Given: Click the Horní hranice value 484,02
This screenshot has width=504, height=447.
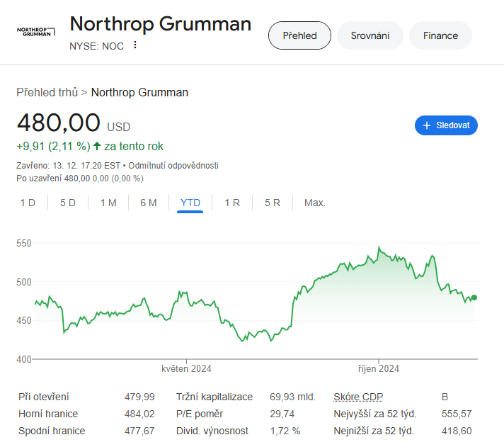Looking at the screenshot, I should point(139,414).
